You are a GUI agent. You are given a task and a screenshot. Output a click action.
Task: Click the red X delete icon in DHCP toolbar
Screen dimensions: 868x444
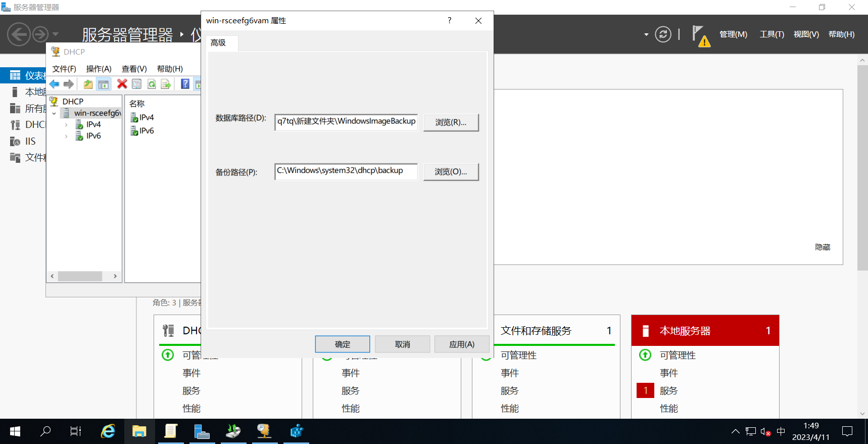[122, 84]
